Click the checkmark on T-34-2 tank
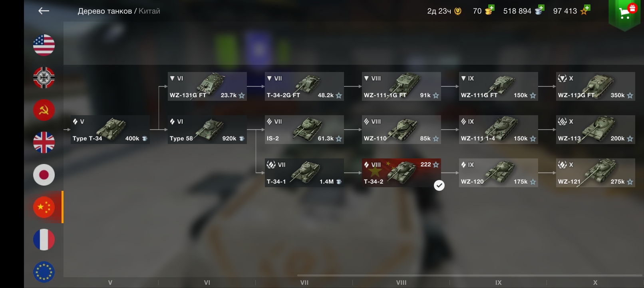644x288 pixels. (439, 185)
